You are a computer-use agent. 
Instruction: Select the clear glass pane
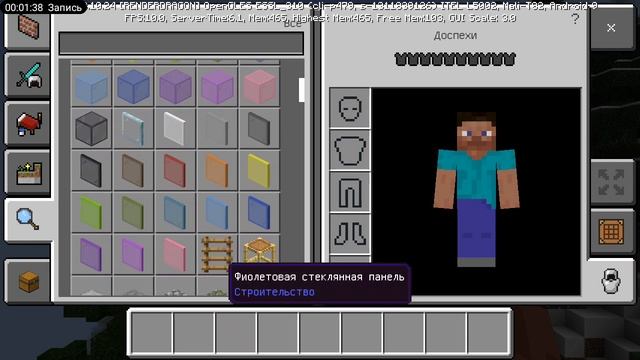133,128
